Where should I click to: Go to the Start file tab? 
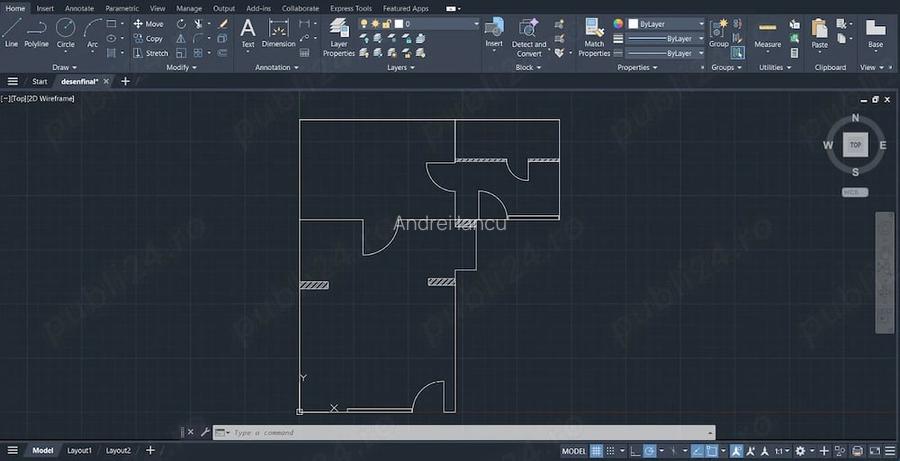tap(40, 82)
